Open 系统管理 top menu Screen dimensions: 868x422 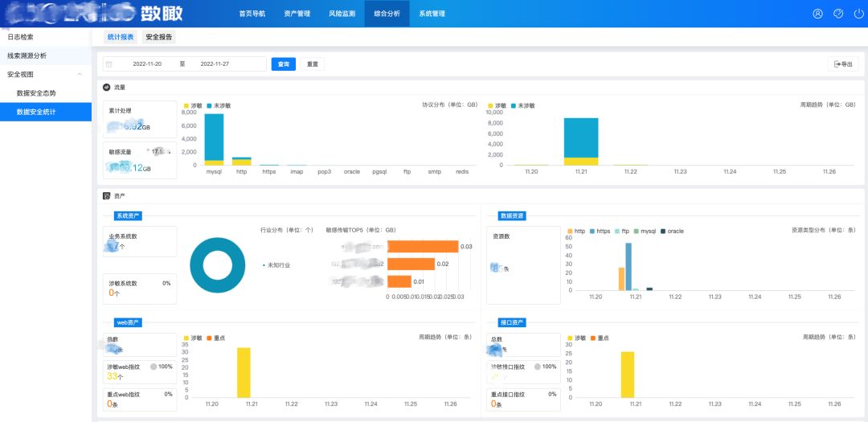pos(432,14)
